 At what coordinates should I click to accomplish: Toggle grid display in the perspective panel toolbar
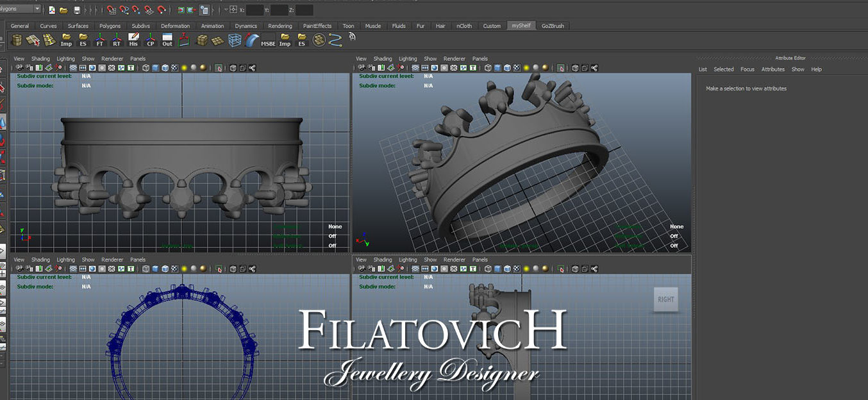415,68
